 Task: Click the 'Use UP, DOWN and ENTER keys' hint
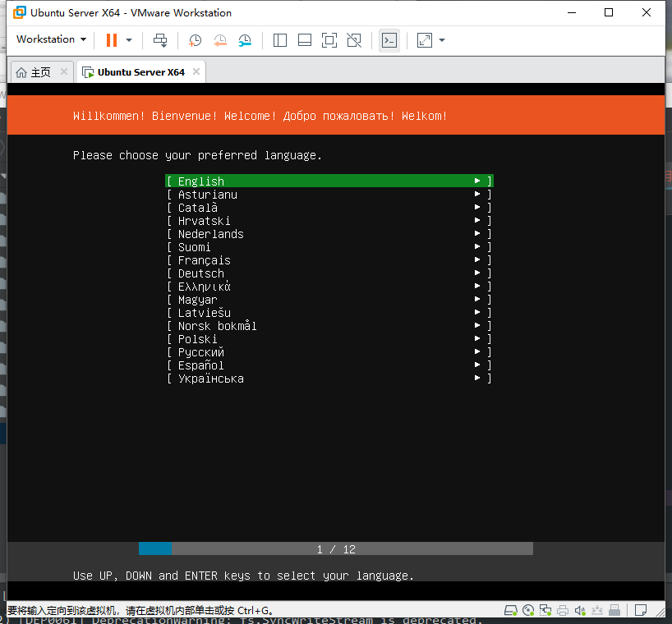(243, 576)
